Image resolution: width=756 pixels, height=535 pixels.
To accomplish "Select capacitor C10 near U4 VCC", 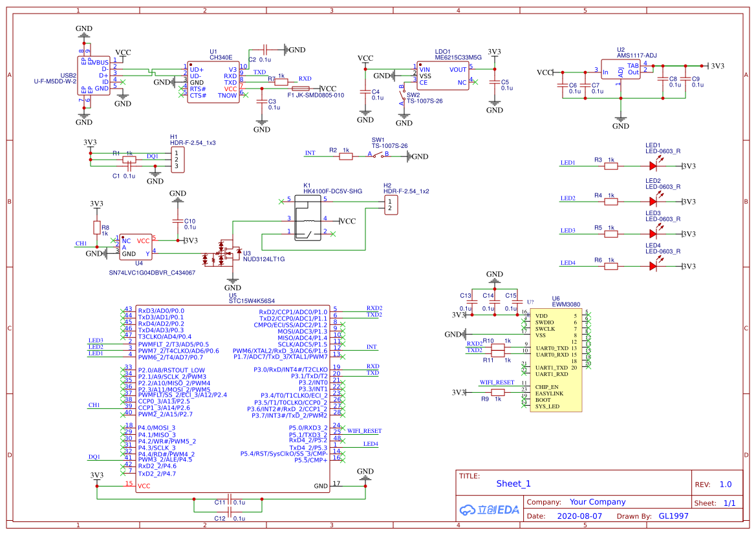I will tap(178, 221).
